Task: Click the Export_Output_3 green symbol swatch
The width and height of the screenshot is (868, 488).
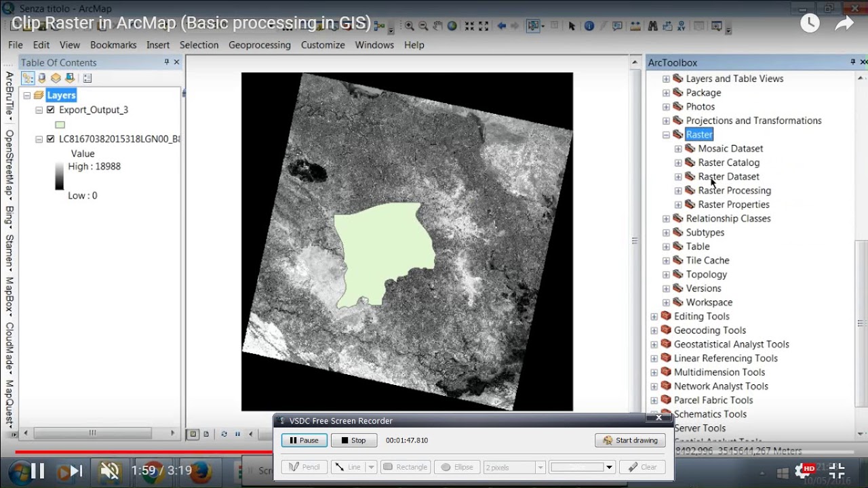Action: tap(60, 125)
